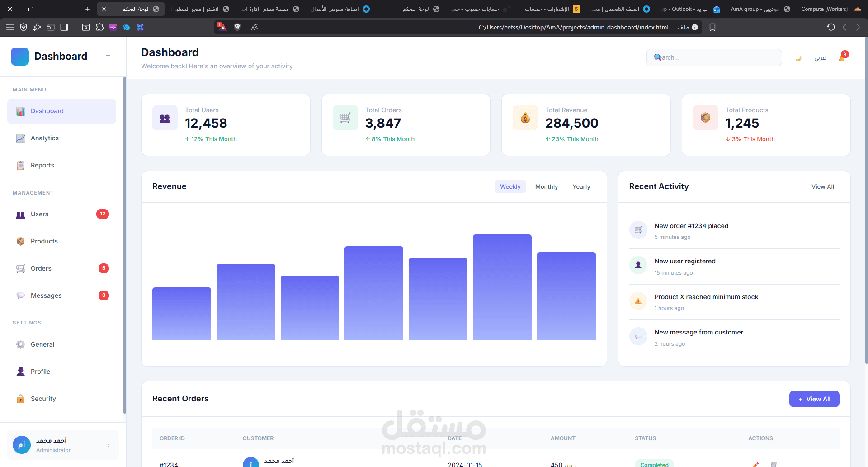Click the tallest bar in the Revenue chart

click(x=502, y=287)
